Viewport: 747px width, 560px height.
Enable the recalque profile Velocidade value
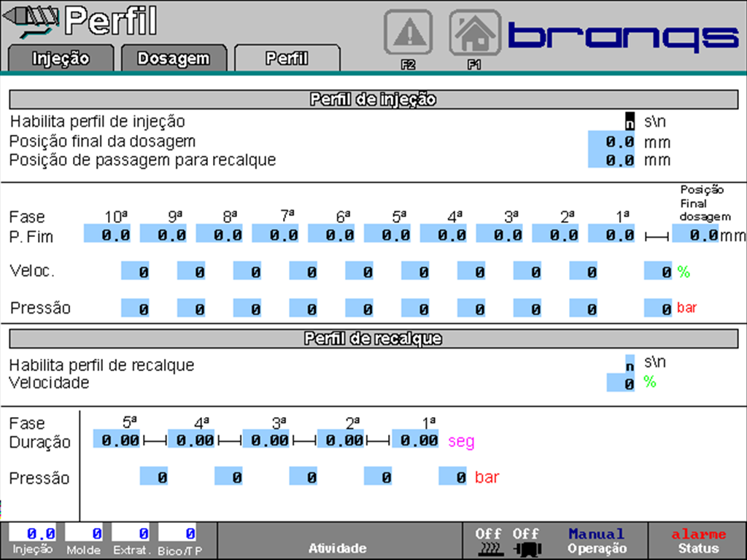click(621, 381)
